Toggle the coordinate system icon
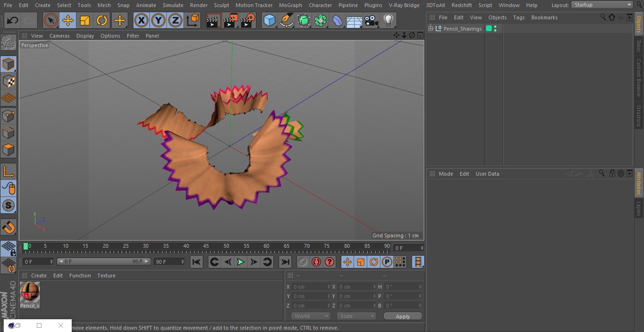The width and height of the screenshot is (644, 332). pyautogui.click(x=192, y=21)
